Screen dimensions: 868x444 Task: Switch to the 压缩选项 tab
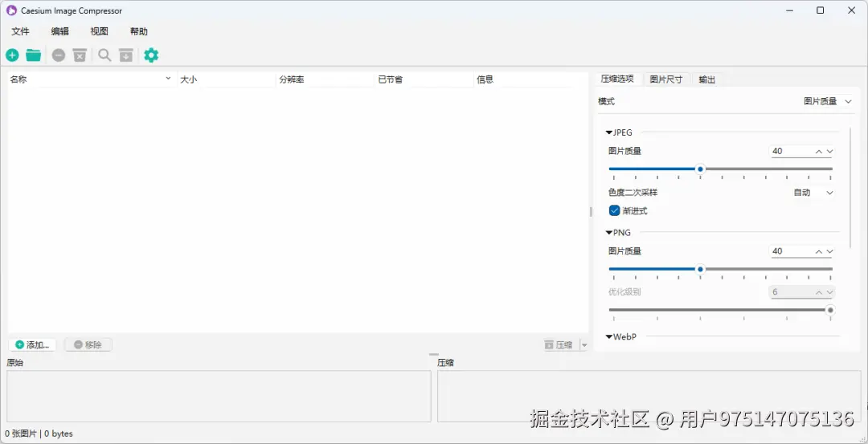(x=618, y=79)
